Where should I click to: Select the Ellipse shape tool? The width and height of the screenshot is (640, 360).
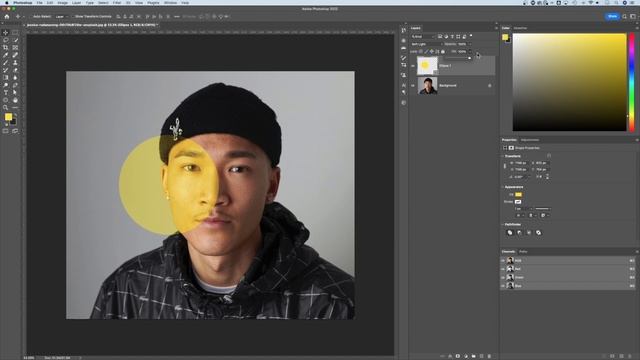(x=6, y=100)
